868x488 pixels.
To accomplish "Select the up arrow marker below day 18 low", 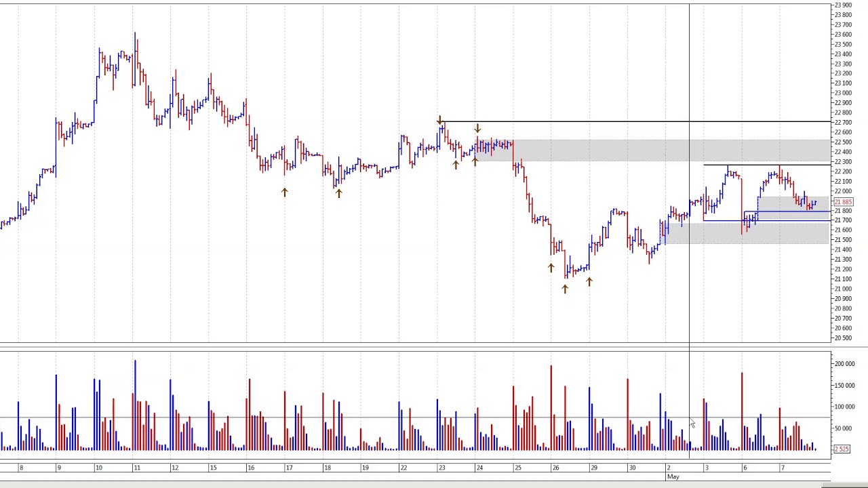I will click(338, 193).
